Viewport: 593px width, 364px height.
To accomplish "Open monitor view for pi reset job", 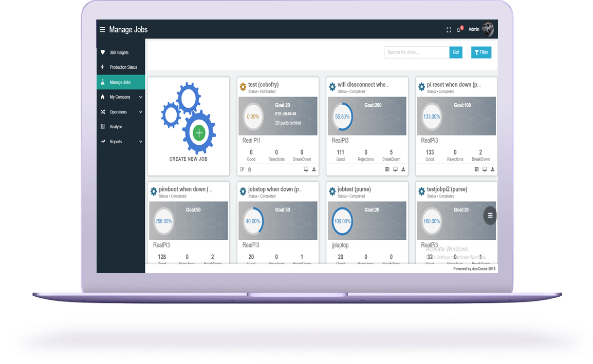I will [x=485, y=169].
